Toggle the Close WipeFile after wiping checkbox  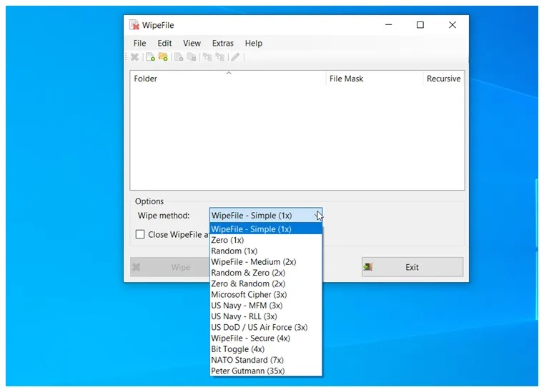pos(140,234)
